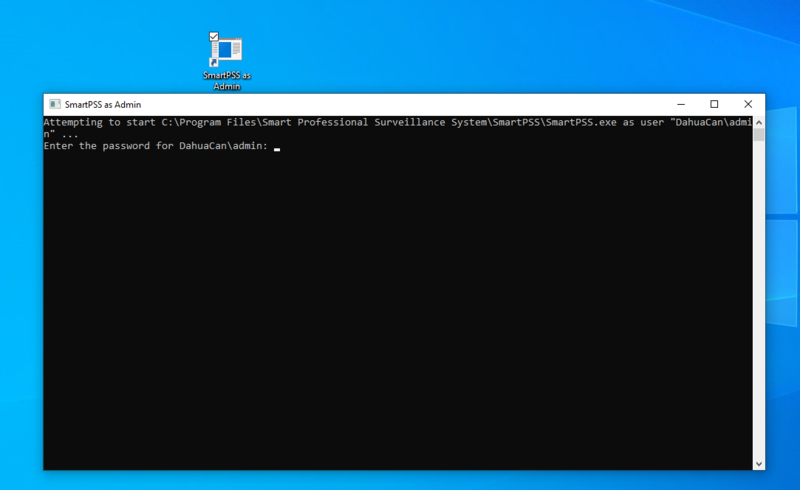Click the console vertical scrollbar thumb
Image resolution: width=800 pixels, height=490 pixels.
pyautogui.click(x=759, y=135)
